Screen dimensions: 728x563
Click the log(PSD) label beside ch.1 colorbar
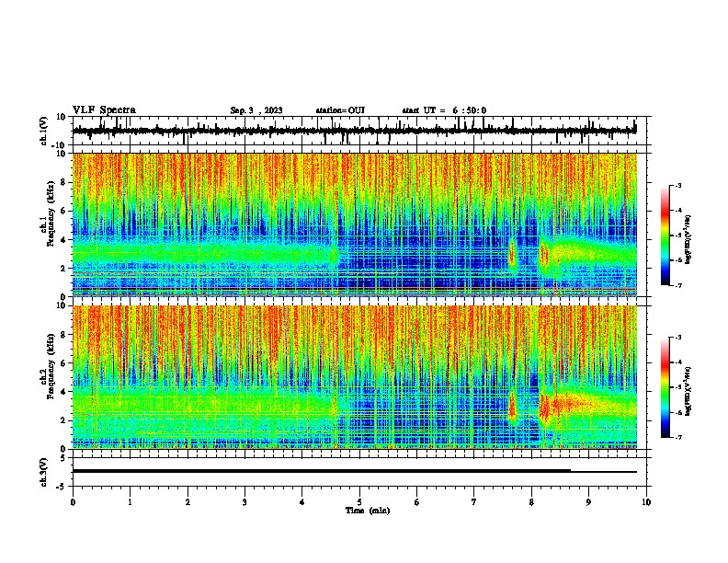[688, 240]
